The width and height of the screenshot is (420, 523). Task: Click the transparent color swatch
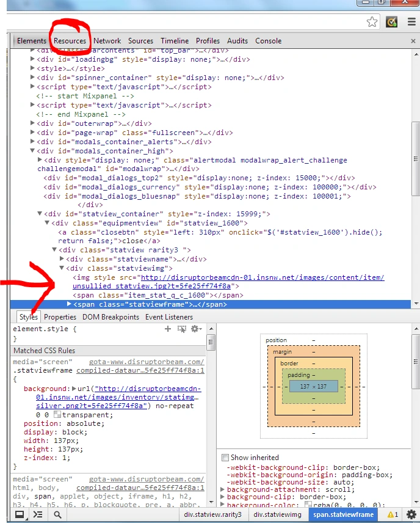pyautogui.click(x=57, y=415)
